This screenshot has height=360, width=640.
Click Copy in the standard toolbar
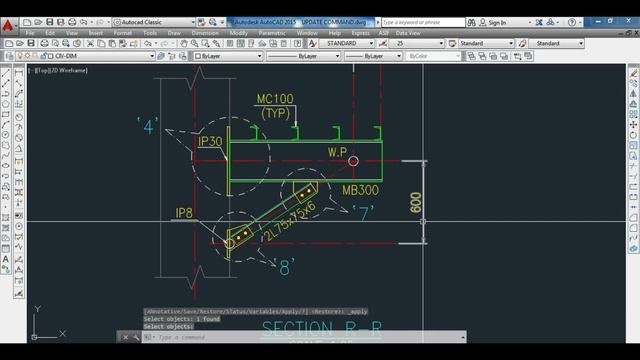[x=101, y=43]
